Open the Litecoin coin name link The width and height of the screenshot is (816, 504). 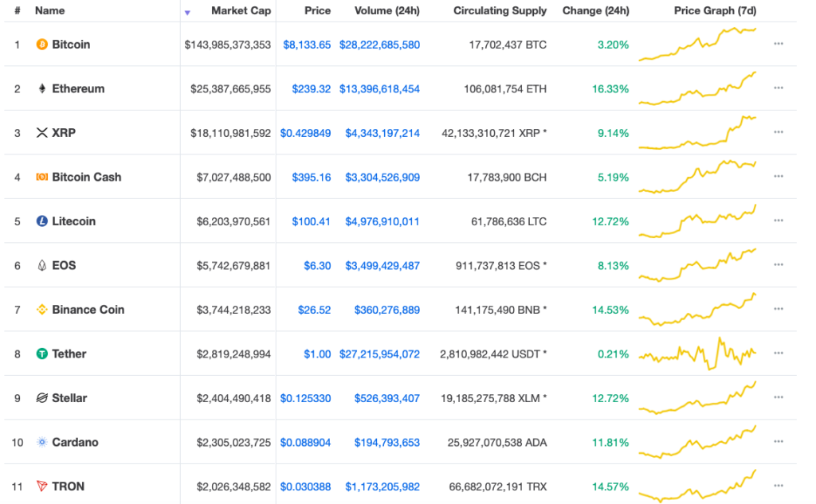tap(74, 221)
